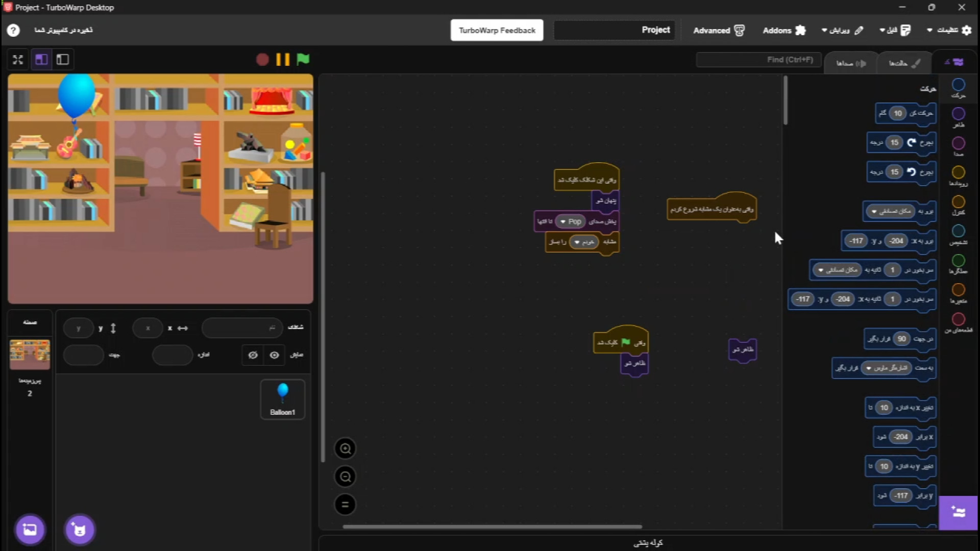980x551 pixels.
Task: Show sprite using the eye icon
Action: [x=274, y=355]
